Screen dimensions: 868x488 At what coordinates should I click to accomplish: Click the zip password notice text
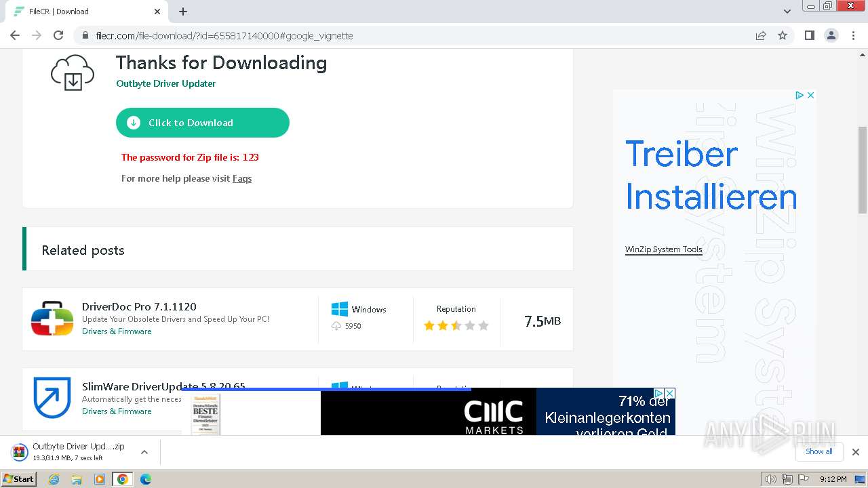tap(190, 157)
